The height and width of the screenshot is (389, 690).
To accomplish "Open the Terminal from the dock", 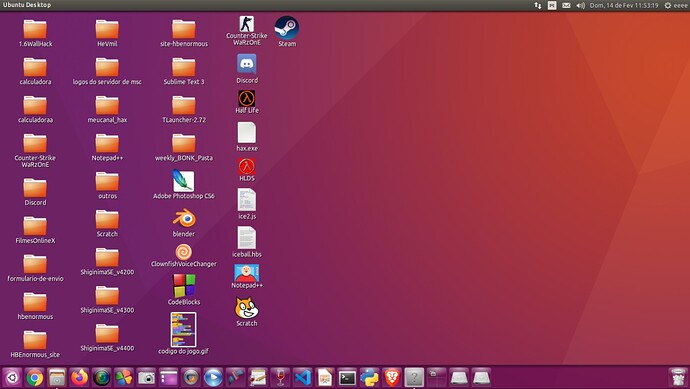I will click(x=347, y=378).
